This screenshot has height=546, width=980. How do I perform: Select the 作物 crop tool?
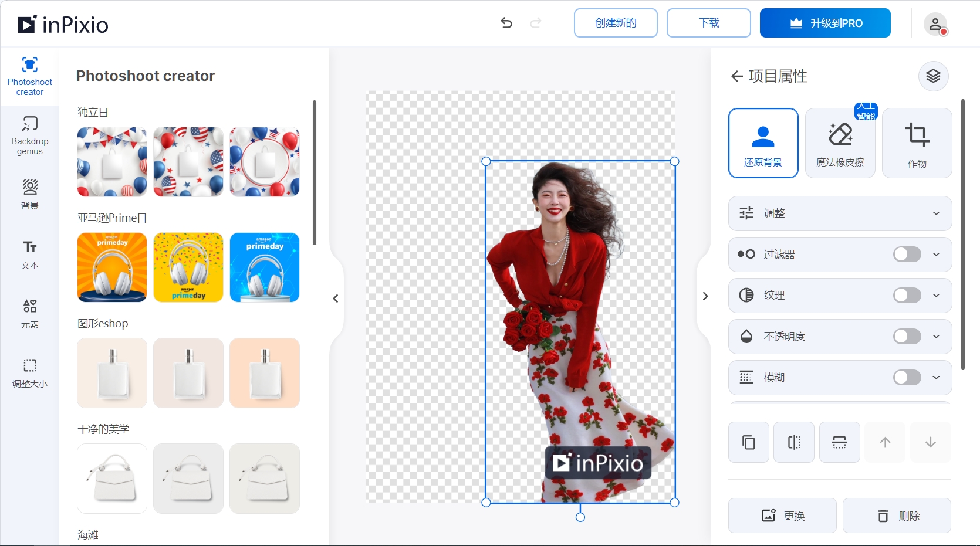(917, 143)
